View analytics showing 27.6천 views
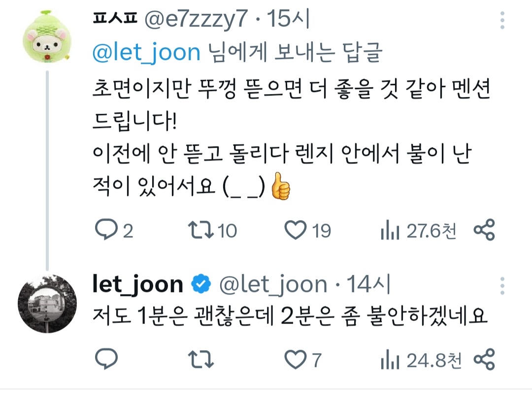This screenshot has height=399, width=532. [419, 231]
